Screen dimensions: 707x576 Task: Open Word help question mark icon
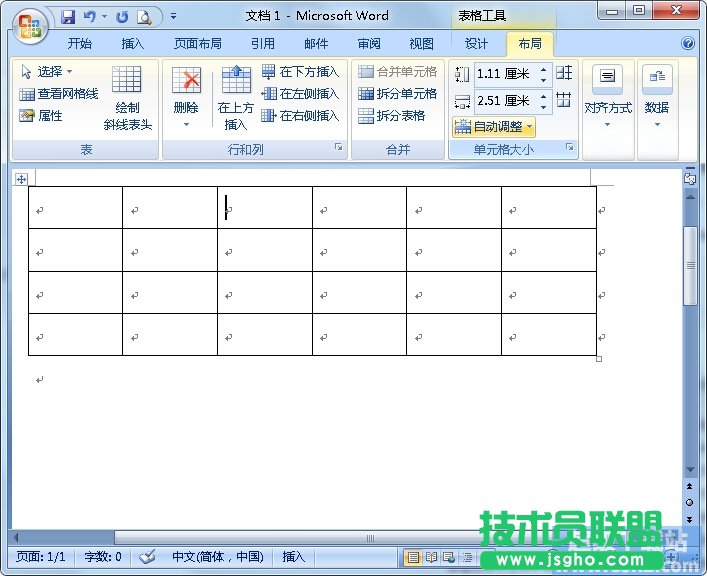coord(688,44)
